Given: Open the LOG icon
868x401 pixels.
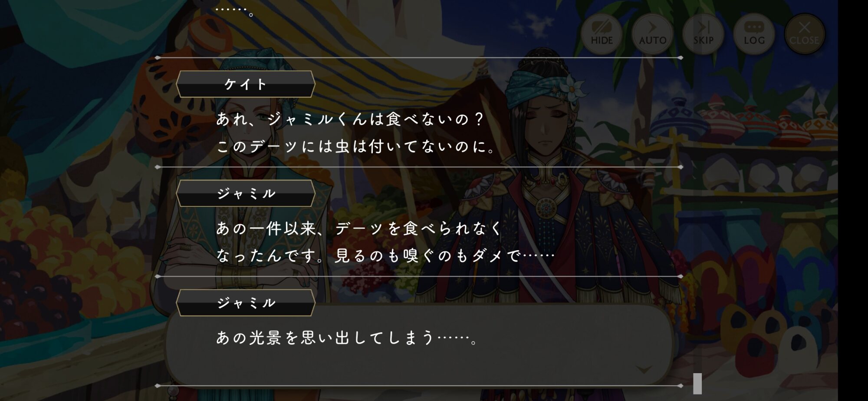Looking at the screenshot, I should (754, 34).
